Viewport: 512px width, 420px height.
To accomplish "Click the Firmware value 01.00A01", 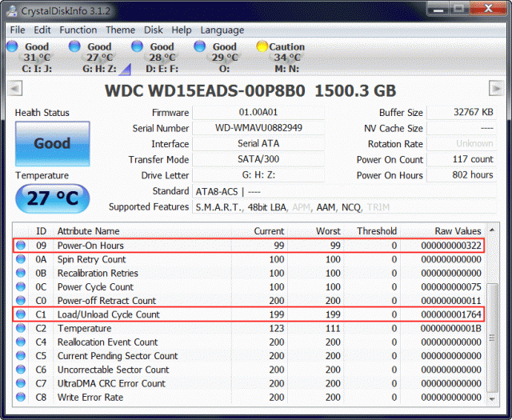I will [x=258, y=112].
